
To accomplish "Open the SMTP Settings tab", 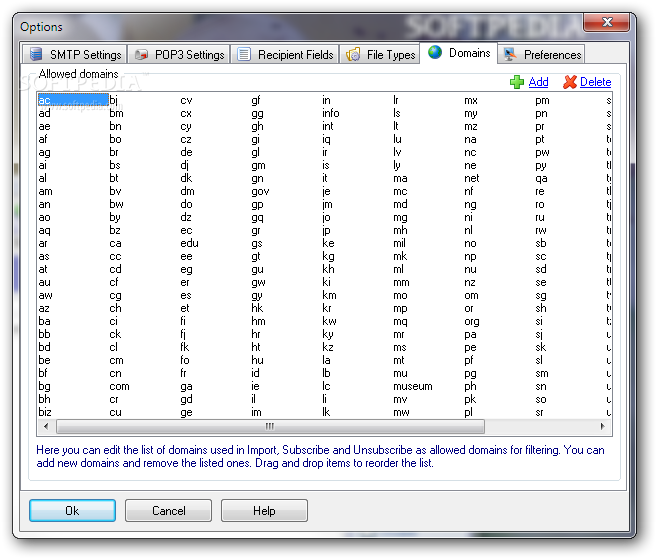I will pyautogui.click(x=74, y=54).
